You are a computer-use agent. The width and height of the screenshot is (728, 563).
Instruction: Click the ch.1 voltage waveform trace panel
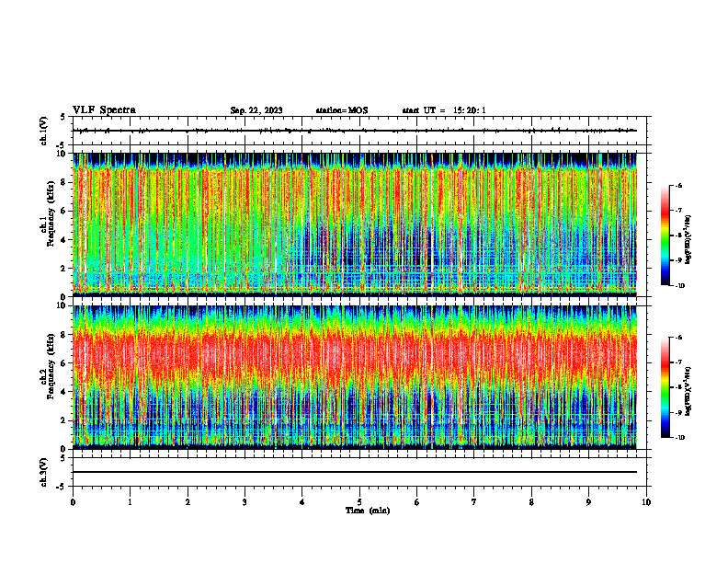(x=359, y=131)
